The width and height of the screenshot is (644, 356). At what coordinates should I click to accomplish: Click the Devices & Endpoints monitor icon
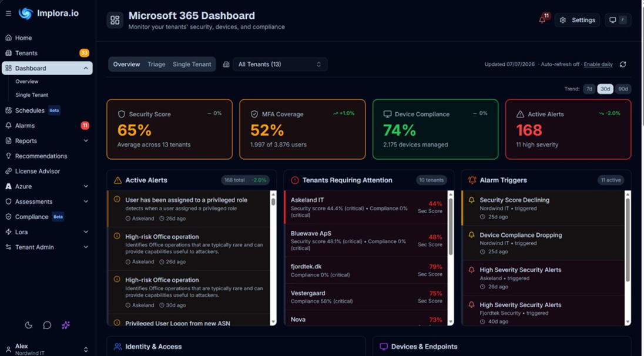tap(384, 347)
